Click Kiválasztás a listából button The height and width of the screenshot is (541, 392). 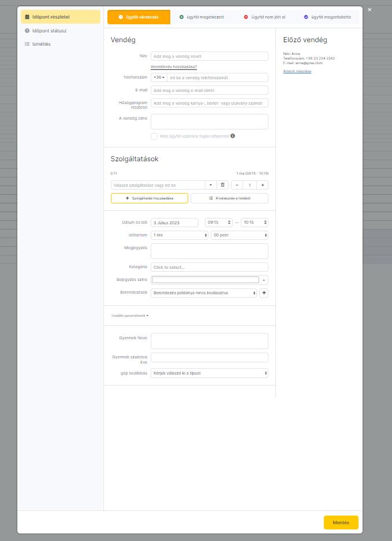click(x=230, y=198)
